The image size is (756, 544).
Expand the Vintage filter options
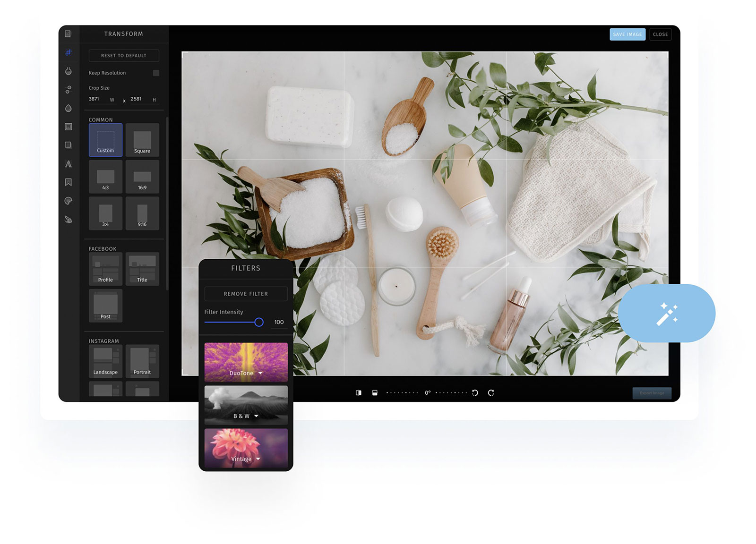(258, 459)
